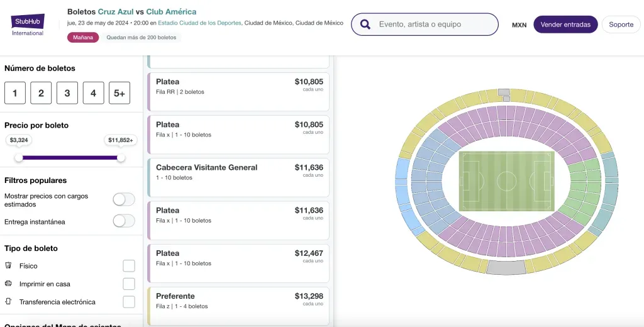Turn on Entrega instantánea toggle

pyautogui.click(x=124, y=221)
